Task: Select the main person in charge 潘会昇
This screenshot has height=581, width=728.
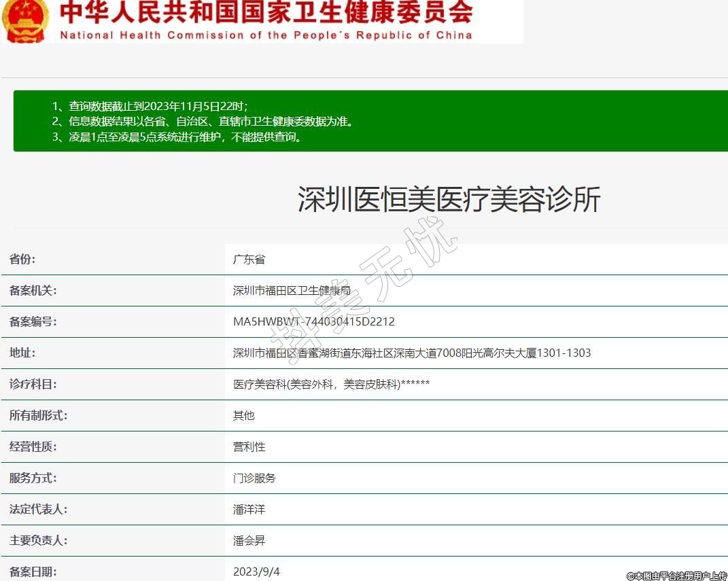Action: [x=249, y=540]
